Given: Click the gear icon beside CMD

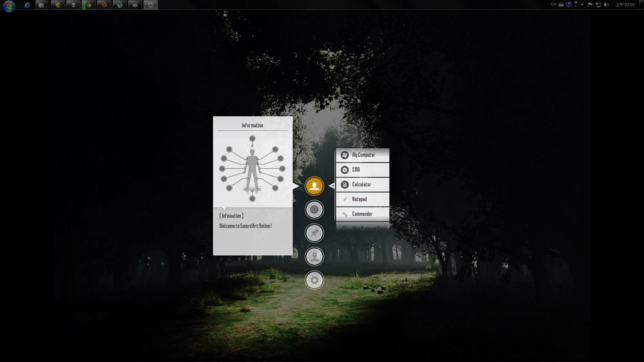Looking at the screenshot, I should point(344,170).
